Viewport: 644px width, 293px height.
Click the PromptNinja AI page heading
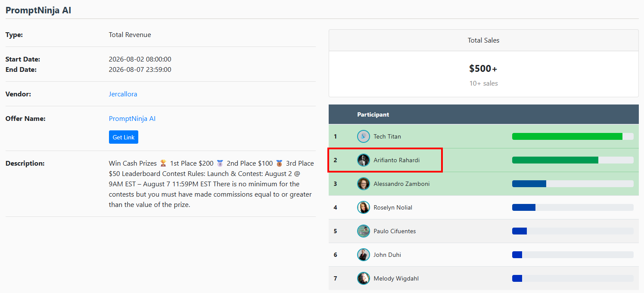click(x=38, y=10)
